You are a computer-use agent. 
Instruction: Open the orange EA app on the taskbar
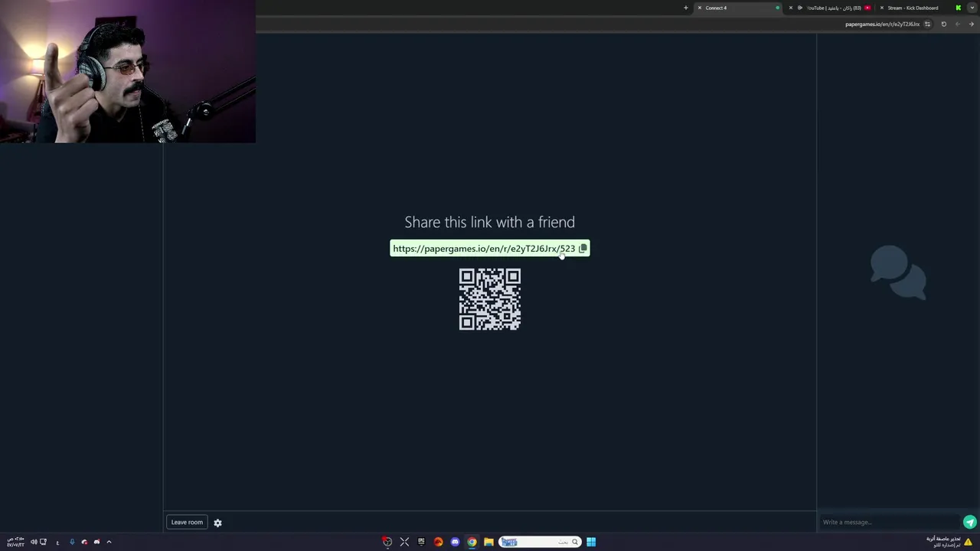click(x=438, y=542)
